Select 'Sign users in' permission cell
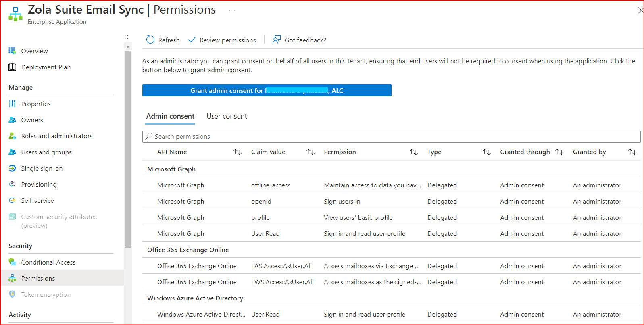The width and height of the screenshot is (644, 325). pyautogui.click(x=342, y=201)
